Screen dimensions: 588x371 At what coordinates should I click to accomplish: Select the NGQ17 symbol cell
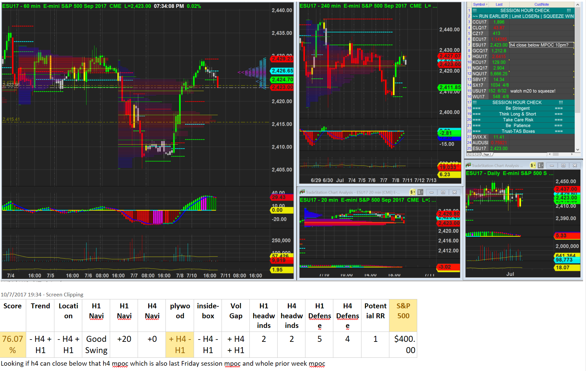click(480, 68)
